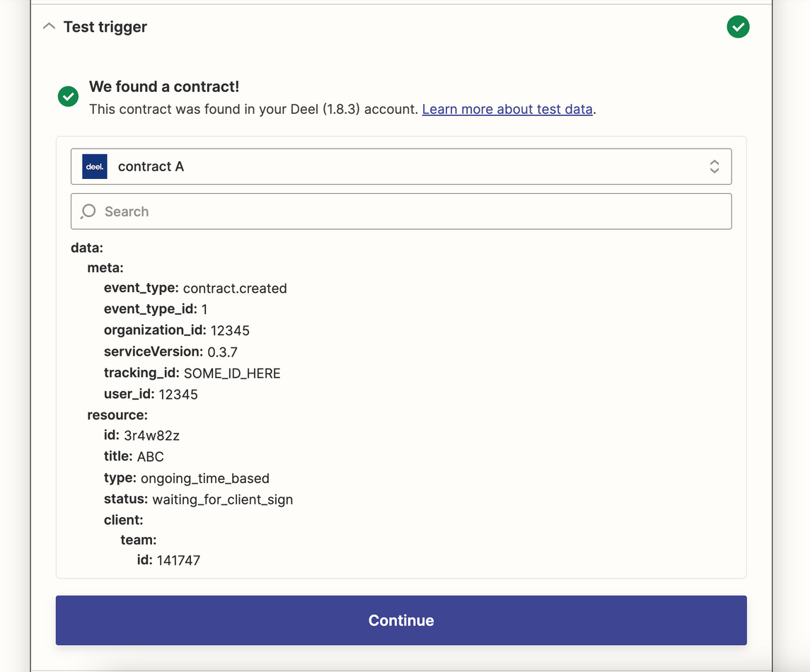Image resolution: width=810 pixels, height=672 pixels.
Task: Collapse the Test trigger section
Action: pos(48,25)
